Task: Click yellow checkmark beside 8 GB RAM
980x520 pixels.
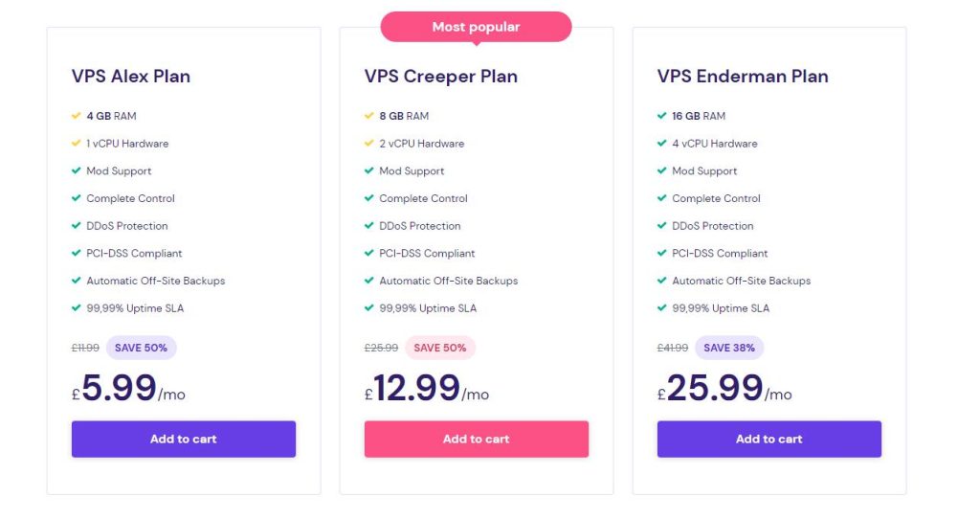Action: tap(368, 116)
